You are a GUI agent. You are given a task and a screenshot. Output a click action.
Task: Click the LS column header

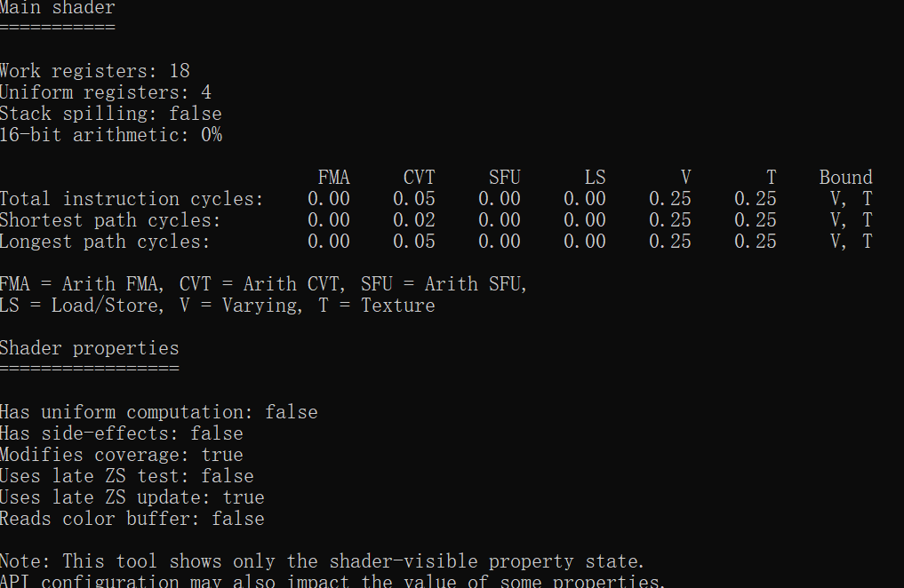point(595,178)
